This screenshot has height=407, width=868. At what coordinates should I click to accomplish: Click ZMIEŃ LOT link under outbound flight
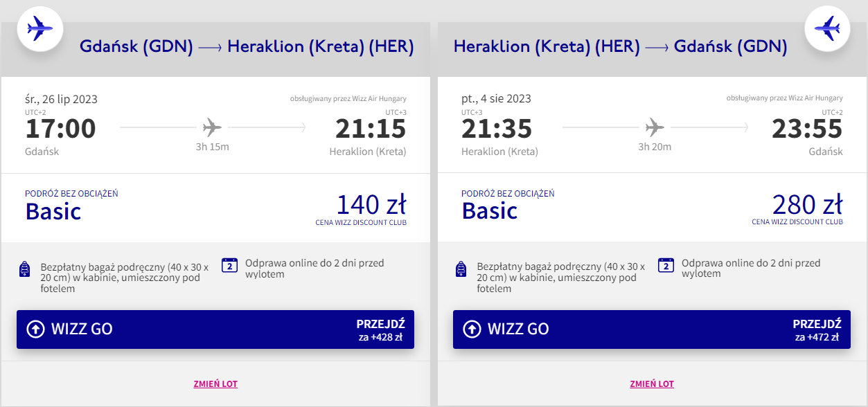pos(215,384)
